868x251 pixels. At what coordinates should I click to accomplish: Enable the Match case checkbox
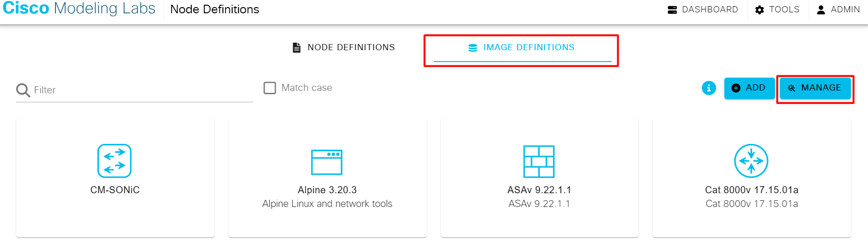point(270,88)
